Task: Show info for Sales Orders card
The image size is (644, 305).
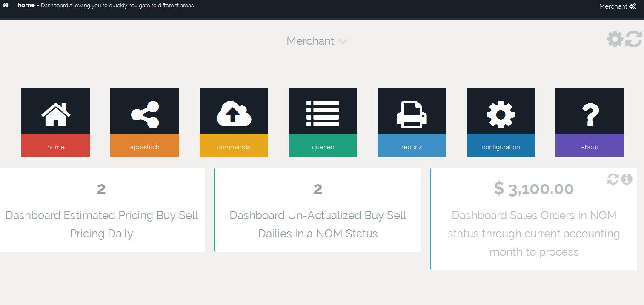Action: [x=627, y=180]
